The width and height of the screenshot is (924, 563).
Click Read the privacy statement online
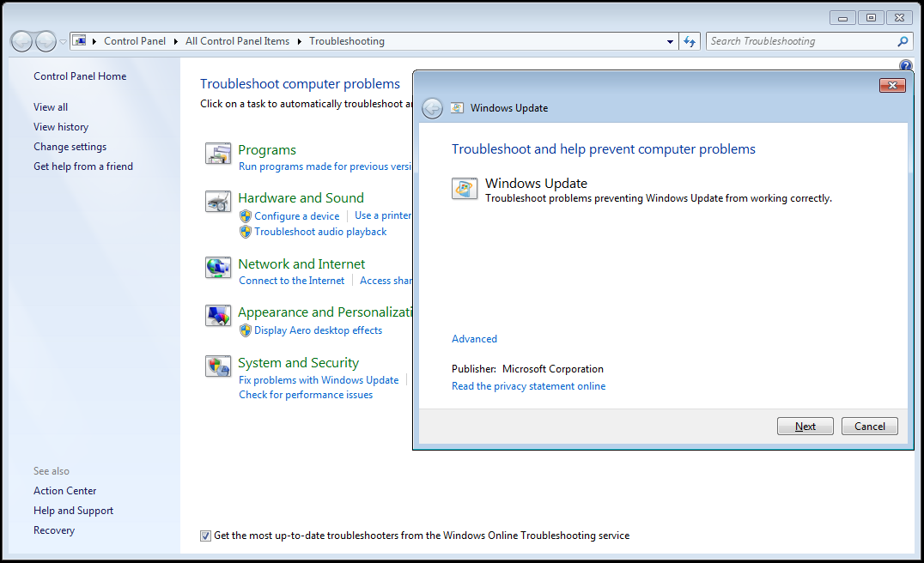pyautogui.click(x=529, y=386)
